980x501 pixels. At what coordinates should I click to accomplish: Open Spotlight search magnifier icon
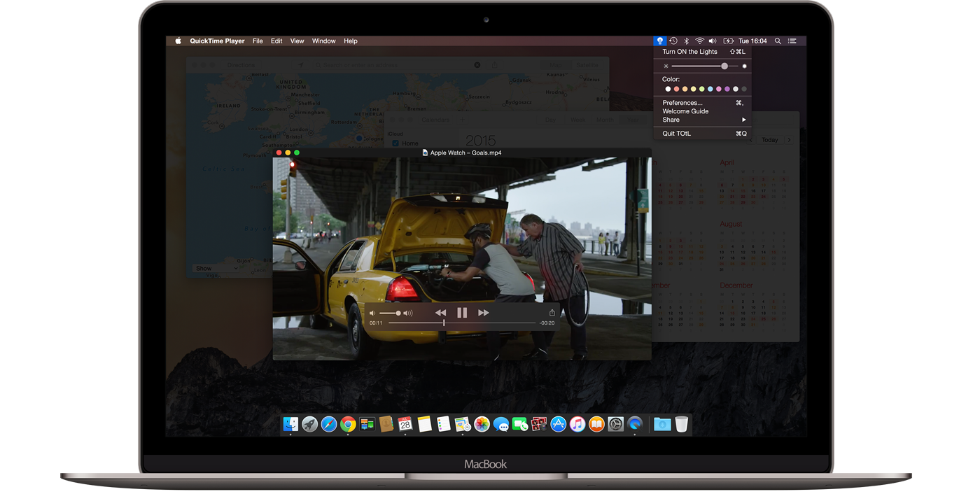click(x=778, y=41)
